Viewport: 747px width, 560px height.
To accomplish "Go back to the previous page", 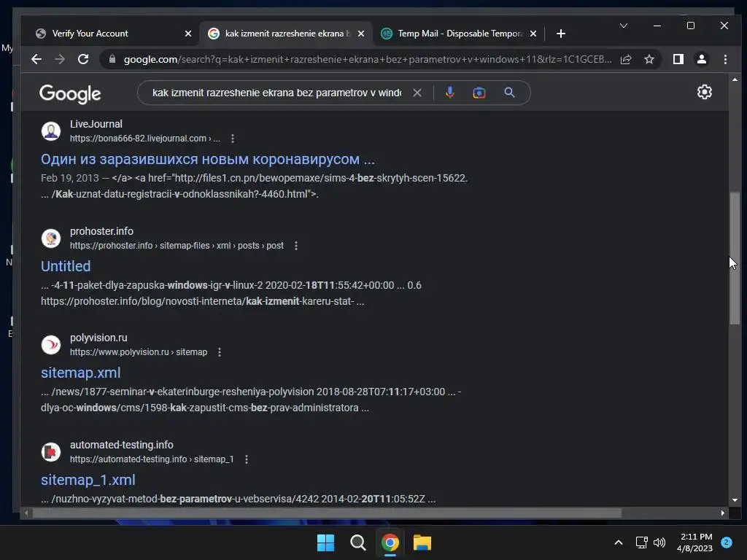I will [x=36, y=59].
